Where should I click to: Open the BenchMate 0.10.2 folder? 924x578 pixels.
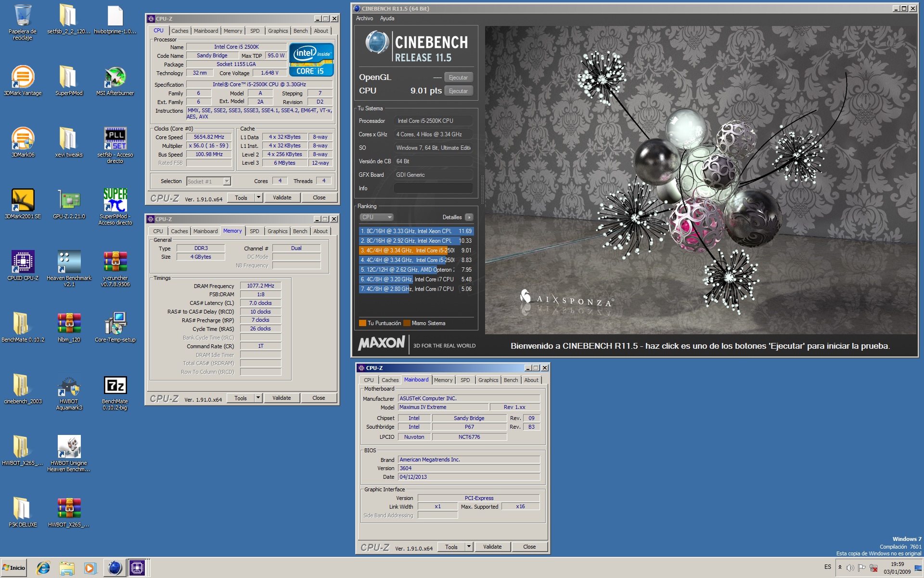pyautogui.click(x=23, y=327)
